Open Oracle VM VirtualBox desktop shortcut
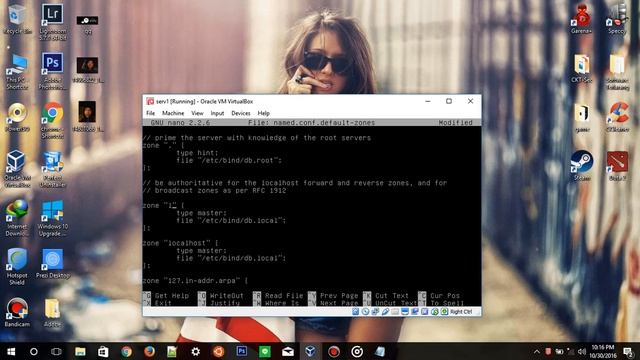Image resolution: width=640 pixels, height=360 pixels. pyautogui.click(x=17, y=169)
